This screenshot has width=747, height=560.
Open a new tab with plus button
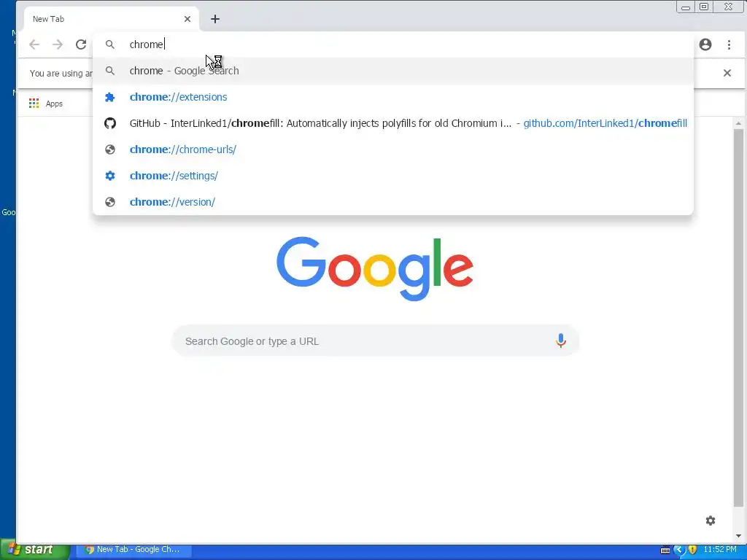click(x=215, y=19)
